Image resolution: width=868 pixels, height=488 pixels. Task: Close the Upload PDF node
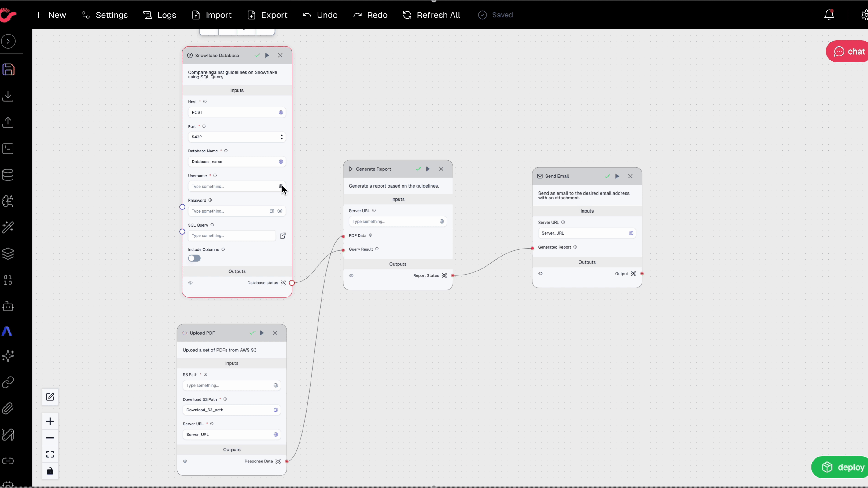275,333
